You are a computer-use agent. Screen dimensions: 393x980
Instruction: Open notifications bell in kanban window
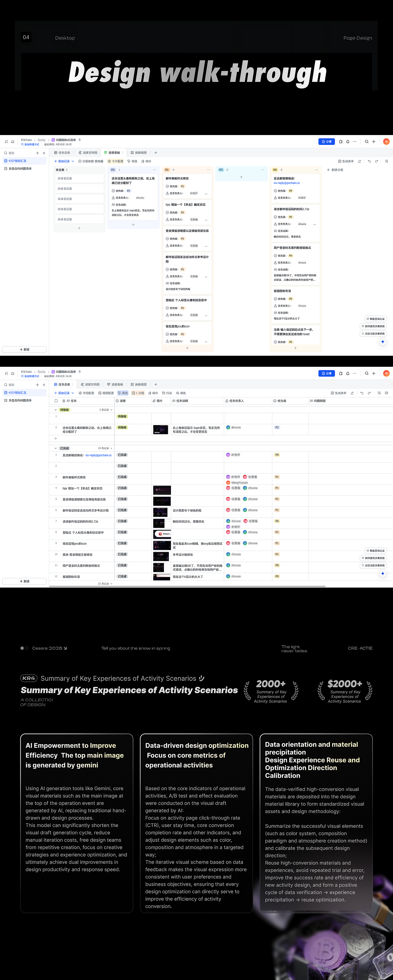(348, 141)
